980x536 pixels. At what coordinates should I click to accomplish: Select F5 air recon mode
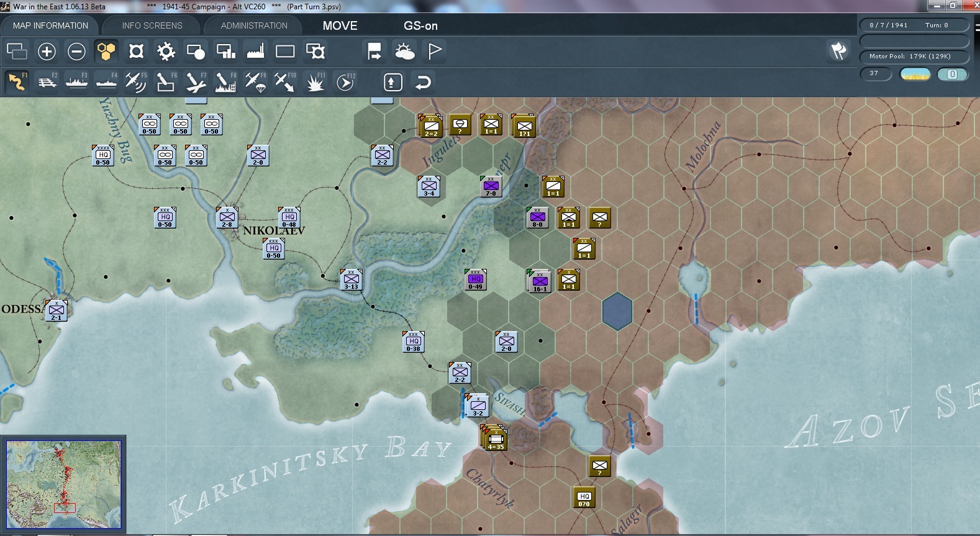[136, 82]
